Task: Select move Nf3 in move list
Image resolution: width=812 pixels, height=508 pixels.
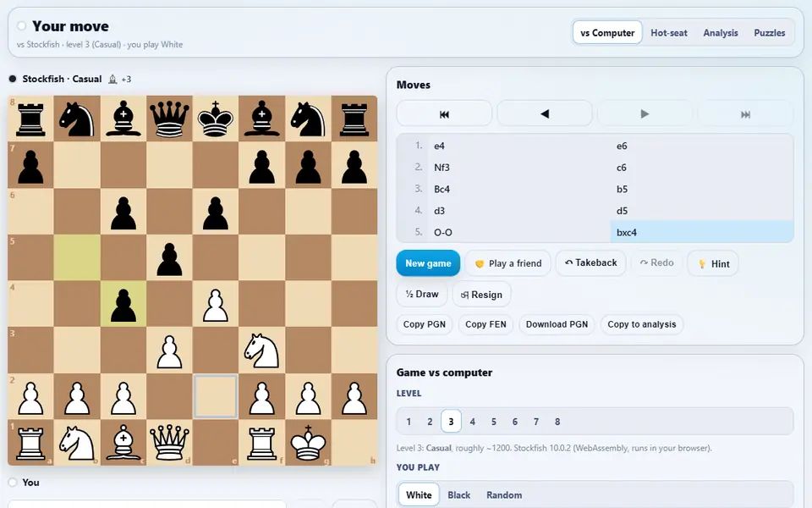Action: [x=519, y=168]
